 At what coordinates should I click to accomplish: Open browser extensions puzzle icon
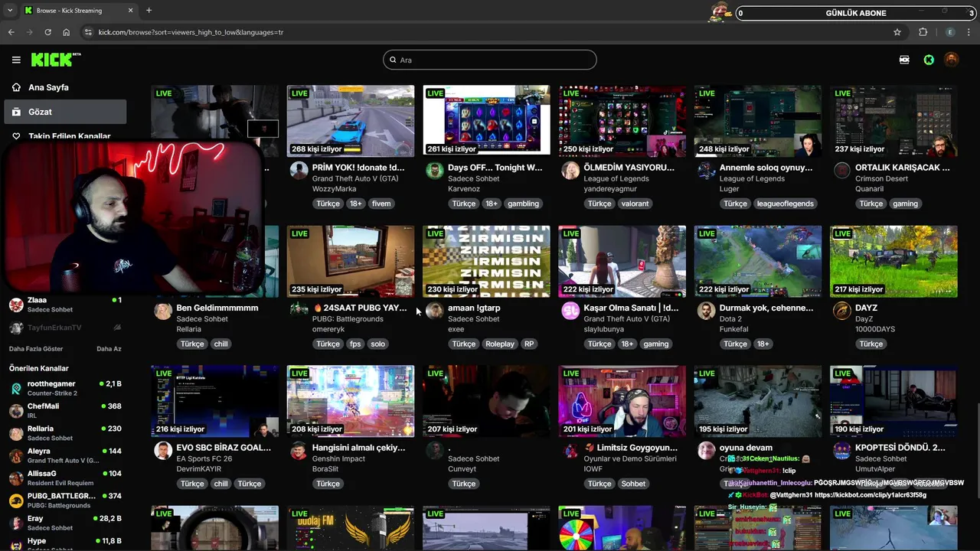923,32
